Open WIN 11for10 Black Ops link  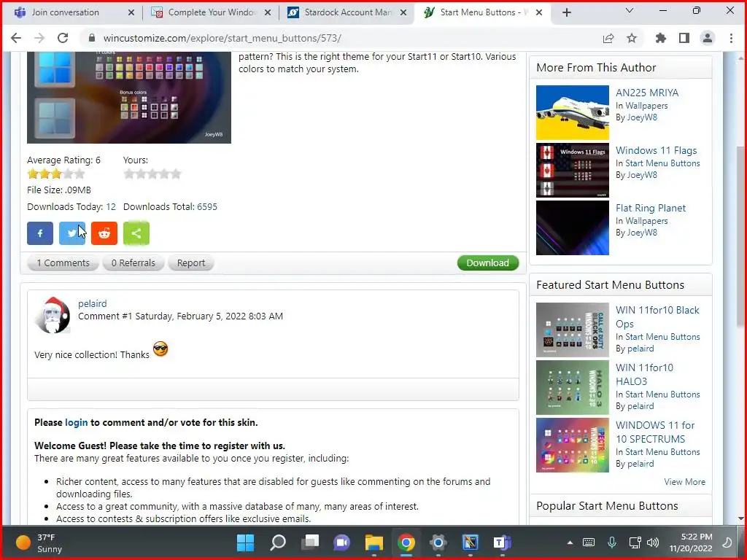click(x=657, y=316)
